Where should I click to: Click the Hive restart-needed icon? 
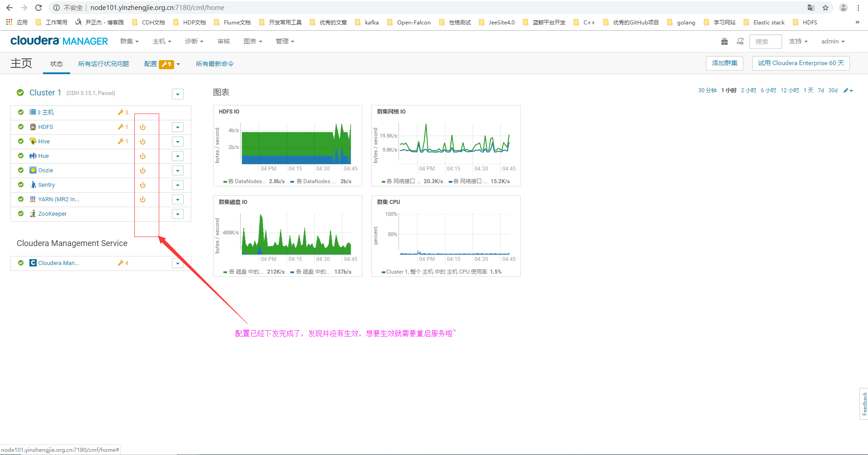[142, 142]
